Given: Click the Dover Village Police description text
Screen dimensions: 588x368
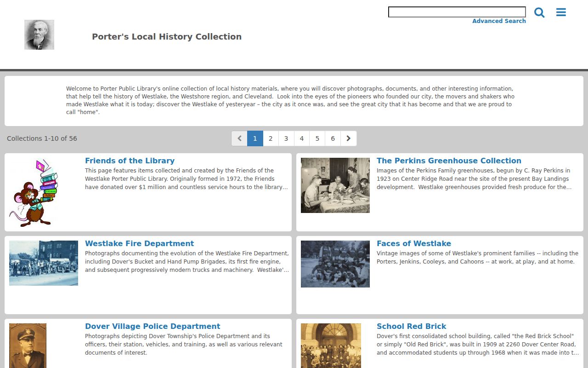Looking at the screenshot, I should click(184, 345).
